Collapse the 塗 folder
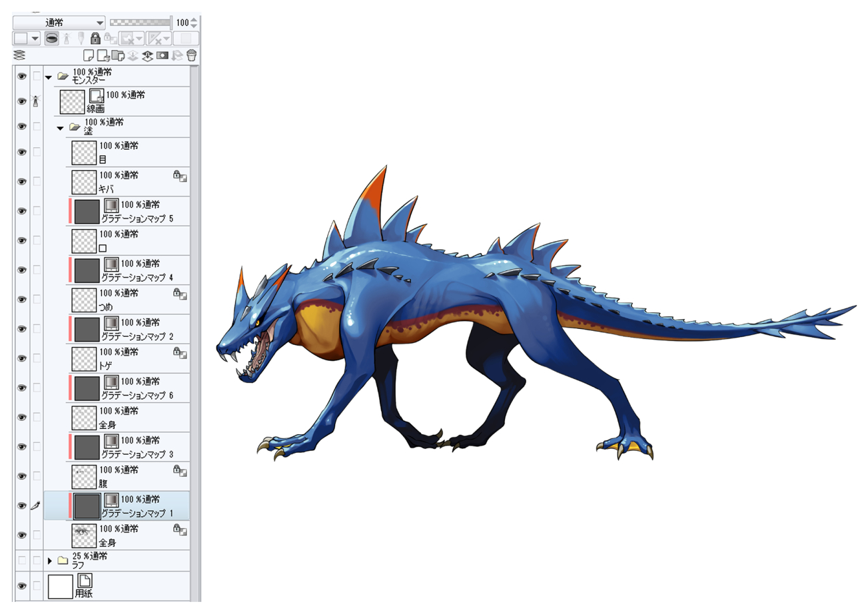The width and height of the screenshot is (866, 616). (x=61, y=128)
